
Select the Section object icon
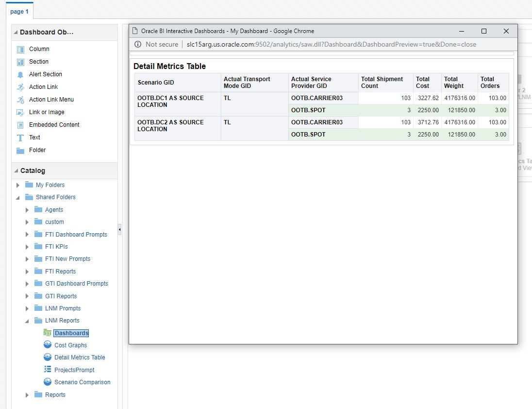click(20, 62)
